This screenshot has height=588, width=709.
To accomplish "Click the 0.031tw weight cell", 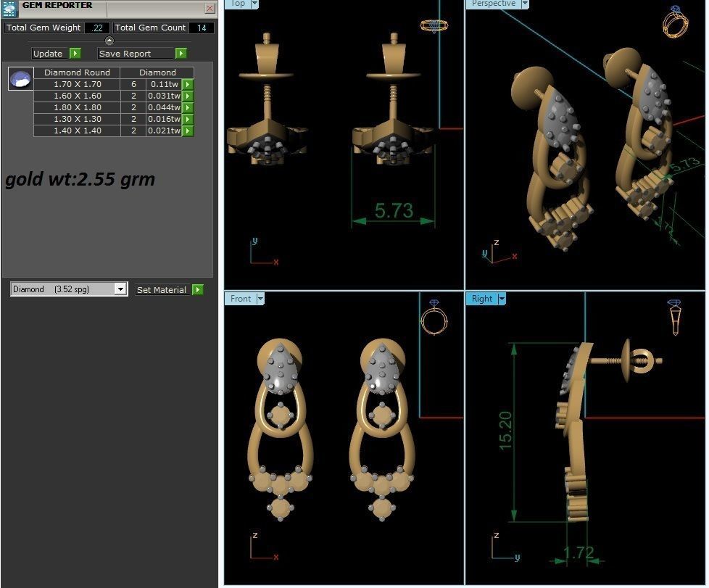I will pyautogui.click(x=164, y=96).
